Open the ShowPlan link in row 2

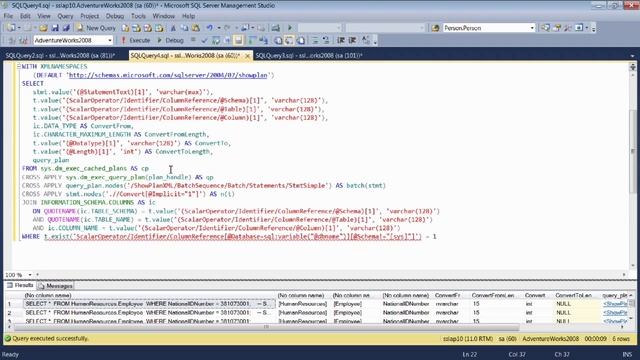pyautogui.click(x=616, y=313)
